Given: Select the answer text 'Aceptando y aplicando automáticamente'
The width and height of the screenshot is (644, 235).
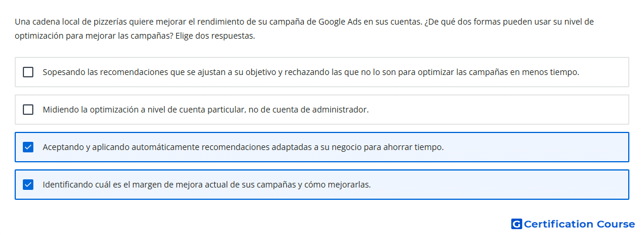Looking at the screenshot, I should [243, 147].
